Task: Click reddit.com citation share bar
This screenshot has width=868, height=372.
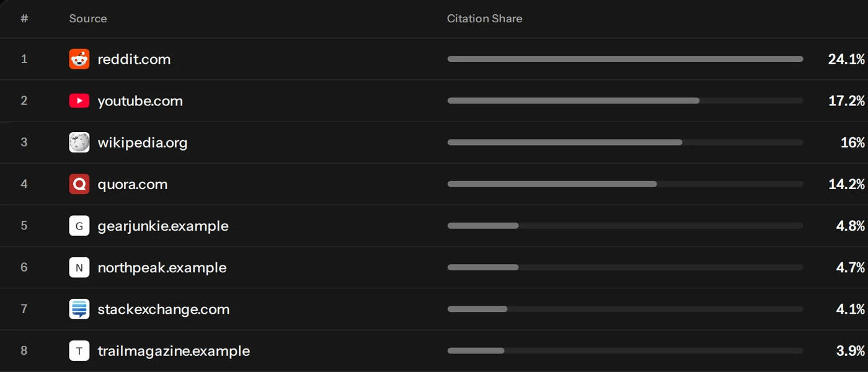Action: tap(625, 59)
